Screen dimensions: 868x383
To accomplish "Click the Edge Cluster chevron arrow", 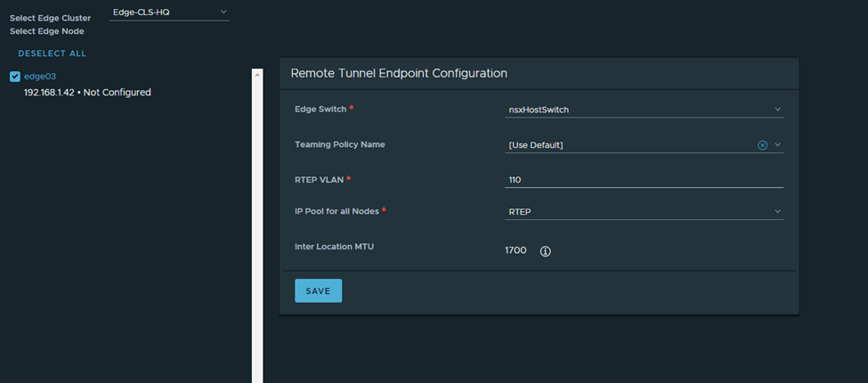I will (223, 12).
